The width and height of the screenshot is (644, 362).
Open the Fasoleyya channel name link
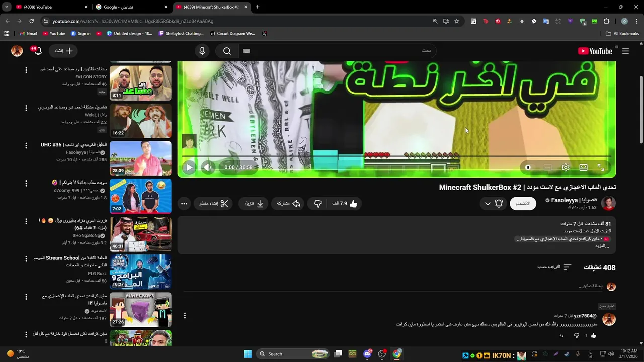(574, 200)
